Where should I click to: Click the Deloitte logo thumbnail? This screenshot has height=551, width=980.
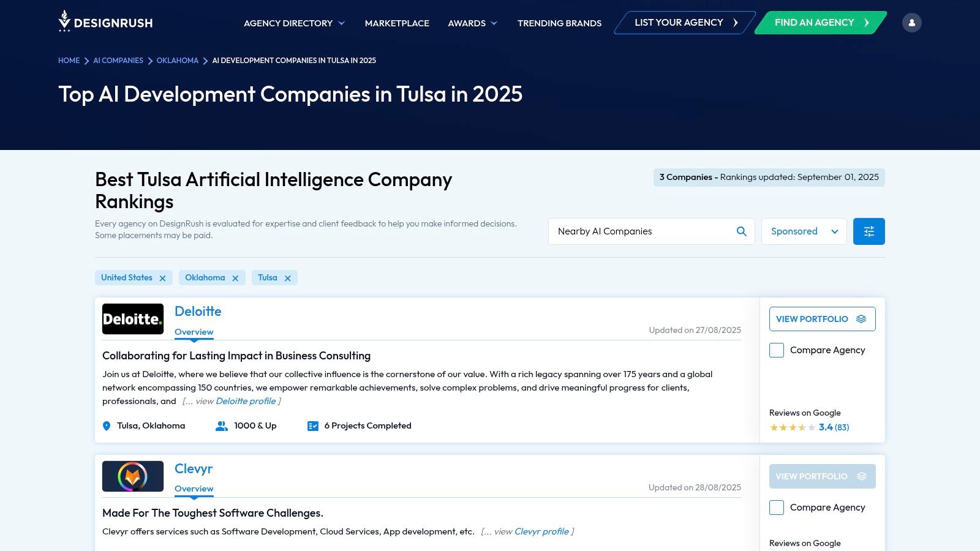[133, 319]
